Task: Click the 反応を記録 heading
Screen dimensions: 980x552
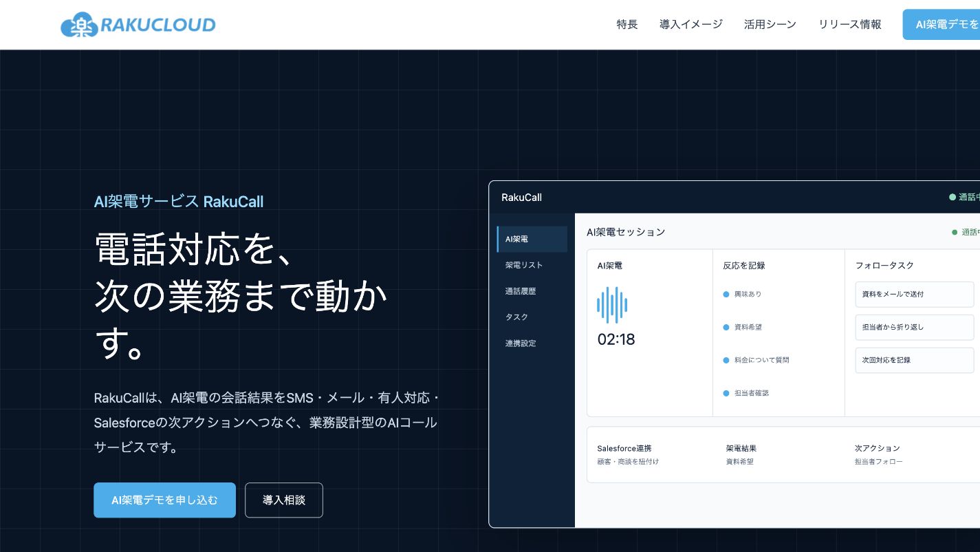Action: (x=744, y=266)
